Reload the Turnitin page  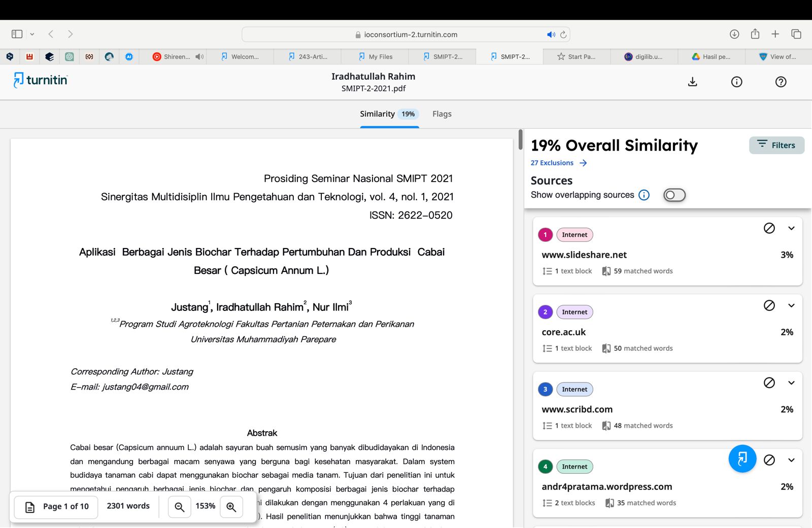[563, 34]
